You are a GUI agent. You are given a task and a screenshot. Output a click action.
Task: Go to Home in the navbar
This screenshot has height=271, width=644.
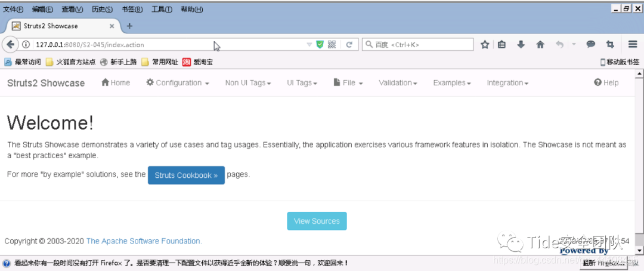click(x=116, y=82)
